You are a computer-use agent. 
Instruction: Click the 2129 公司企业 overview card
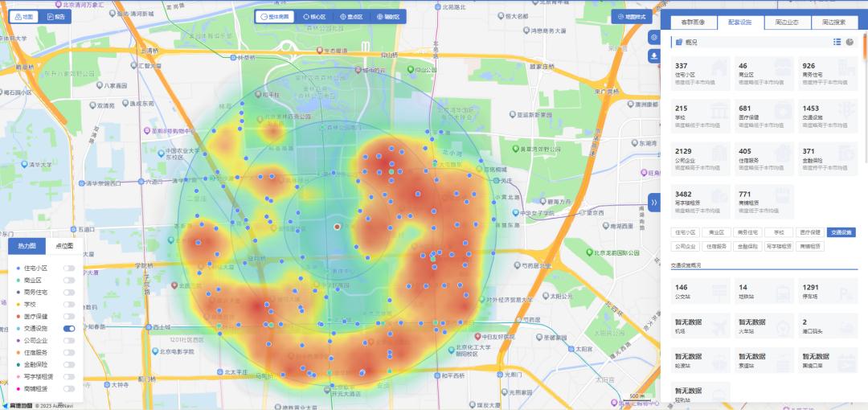pos(700,159)
